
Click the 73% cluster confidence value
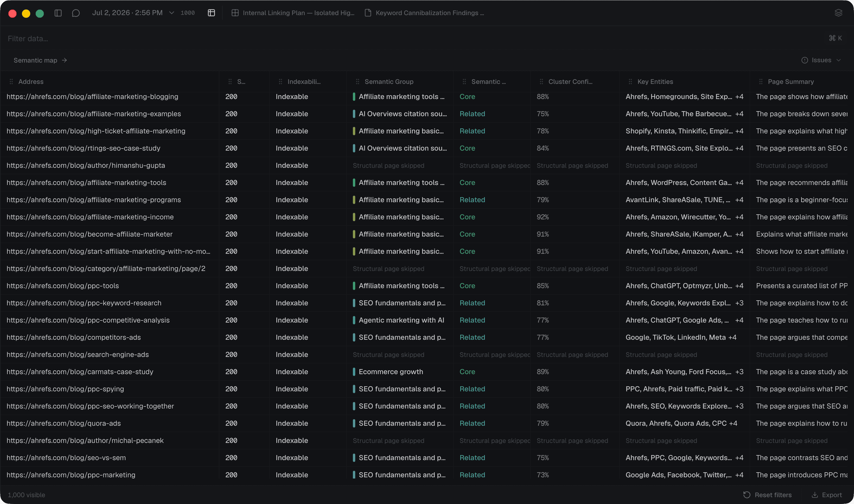[x=542, y=475]
